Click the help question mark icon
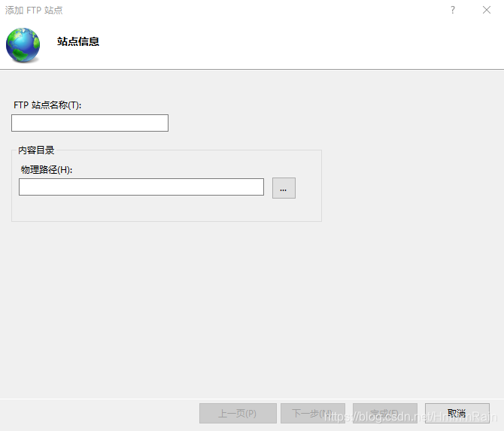This screenshot has height=431, width=504. (453, 10)
